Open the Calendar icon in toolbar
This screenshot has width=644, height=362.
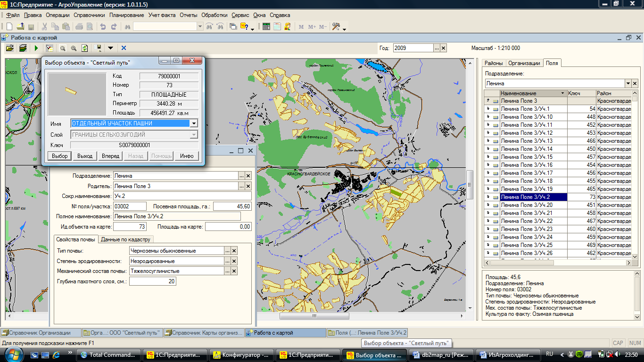tap(277, 26)
